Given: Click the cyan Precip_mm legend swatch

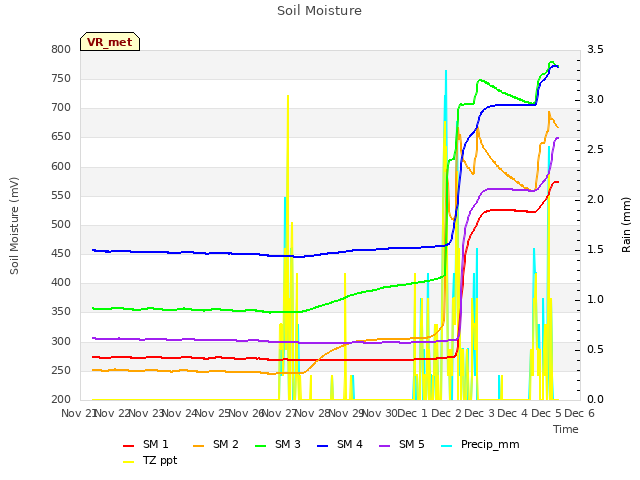Looking at the screenshot, I should [x=447, y=446].
